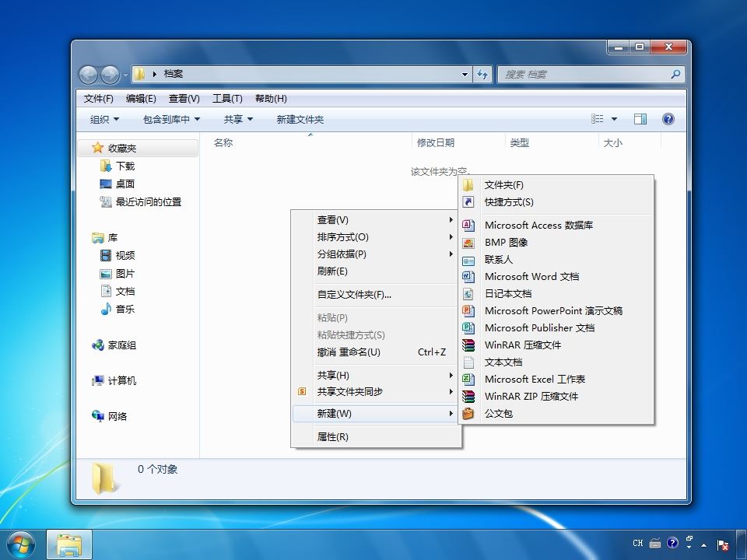Screen dimensions: 747x560
Task: Click the Microsoft PowerPoint presentation icon
Action: click(x=468, y=311)
